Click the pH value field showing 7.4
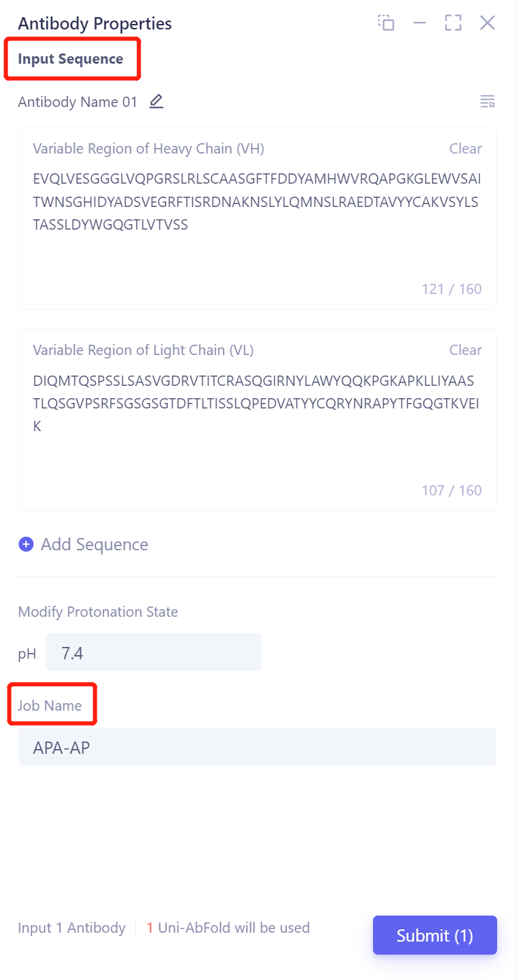This screenshot has width=517, height=980. click(x=154, y=652)
